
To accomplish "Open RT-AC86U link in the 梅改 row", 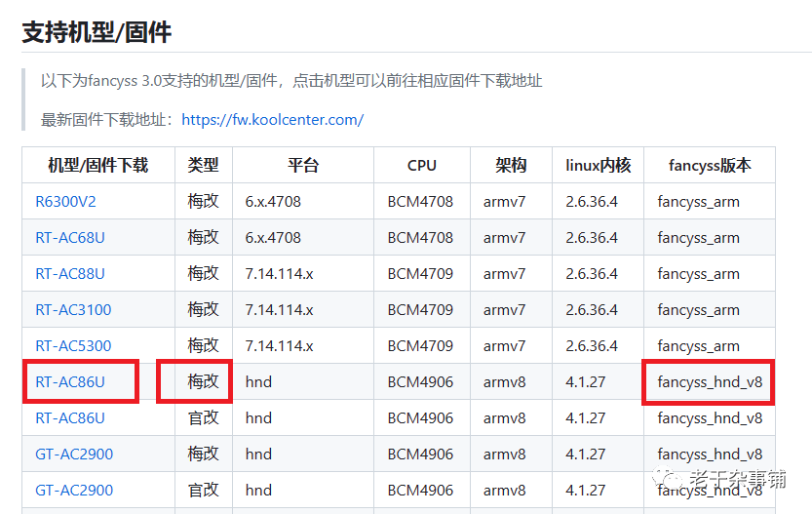I will tap(70, 382).
